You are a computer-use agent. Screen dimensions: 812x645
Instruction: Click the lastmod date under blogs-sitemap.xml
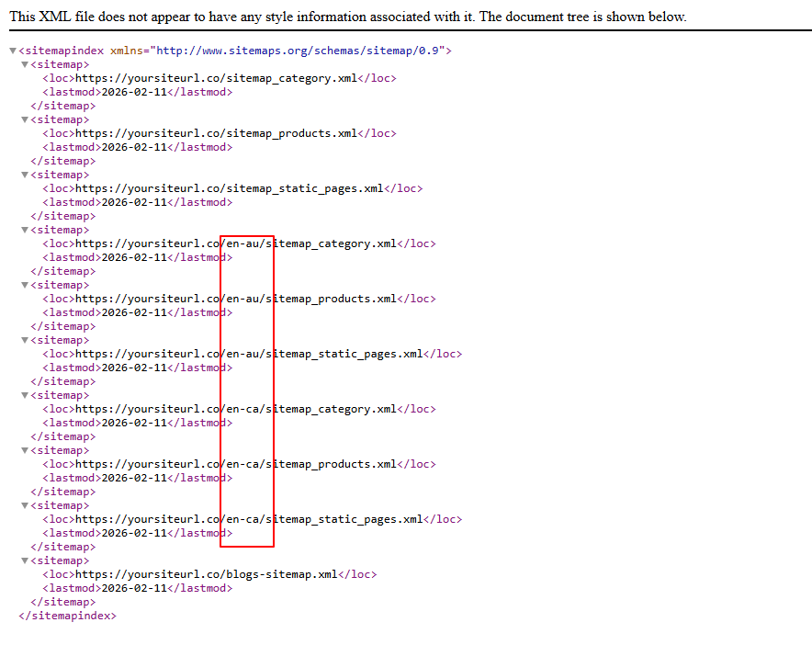(133, 588)
